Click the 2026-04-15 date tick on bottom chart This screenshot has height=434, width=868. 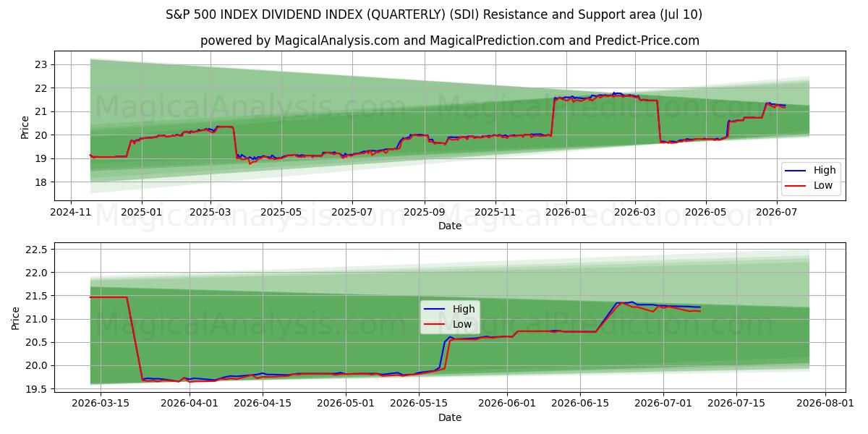coord(263,404)
